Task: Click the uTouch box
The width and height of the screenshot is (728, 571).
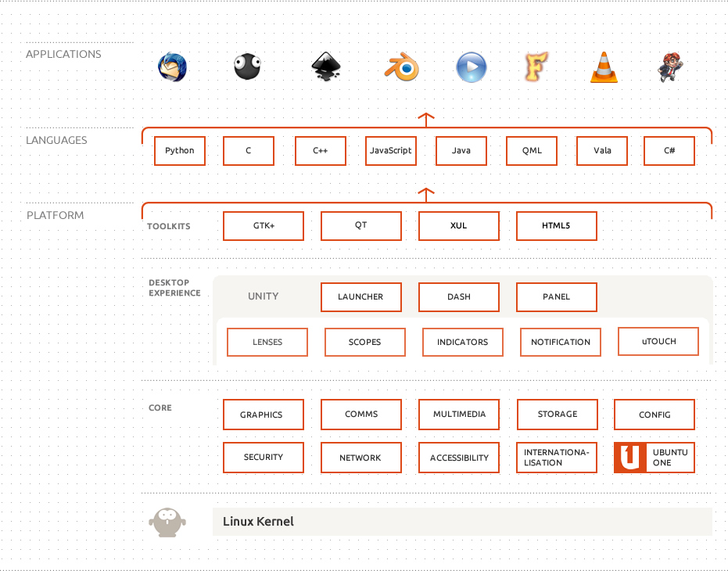Action: pos(658,341)
